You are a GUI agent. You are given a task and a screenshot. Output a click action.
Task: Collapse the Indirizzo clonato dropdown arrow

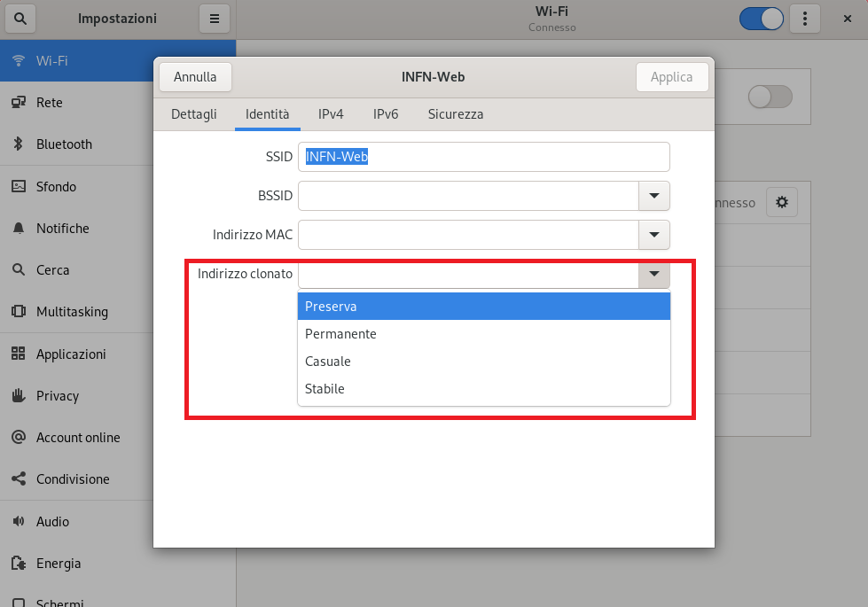(653, 274)
